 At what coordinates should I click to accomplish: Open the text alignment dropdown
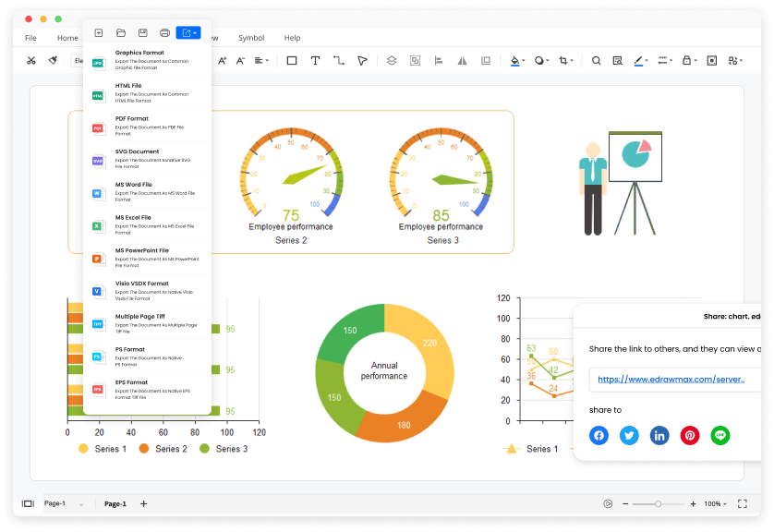261,60
